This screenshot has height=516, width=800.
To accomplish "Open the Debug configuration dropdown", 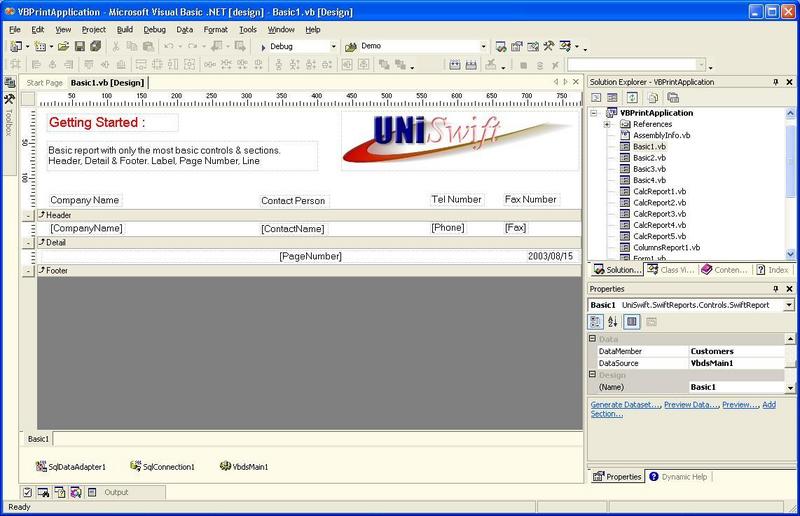I will [x=334, y=46].
